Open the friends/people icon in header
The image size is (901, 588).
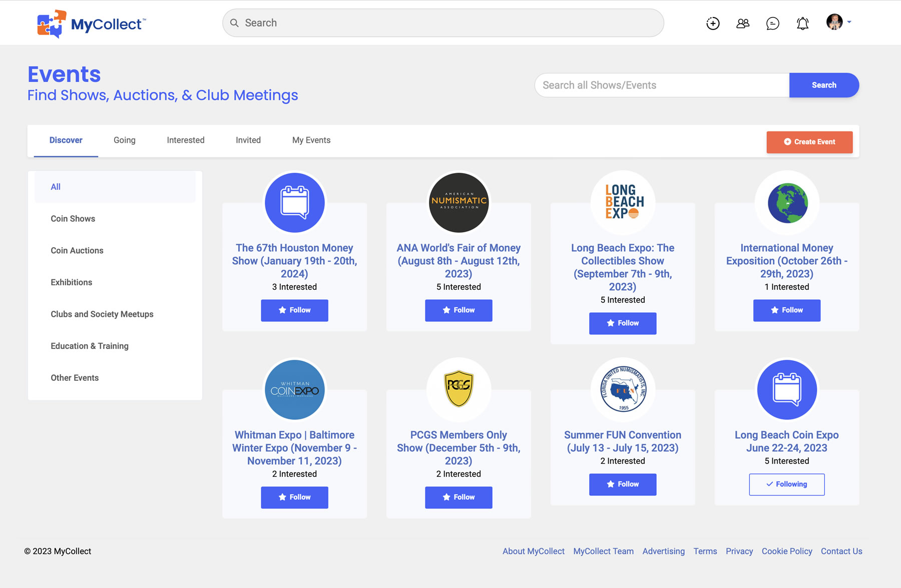pos(743,23)
